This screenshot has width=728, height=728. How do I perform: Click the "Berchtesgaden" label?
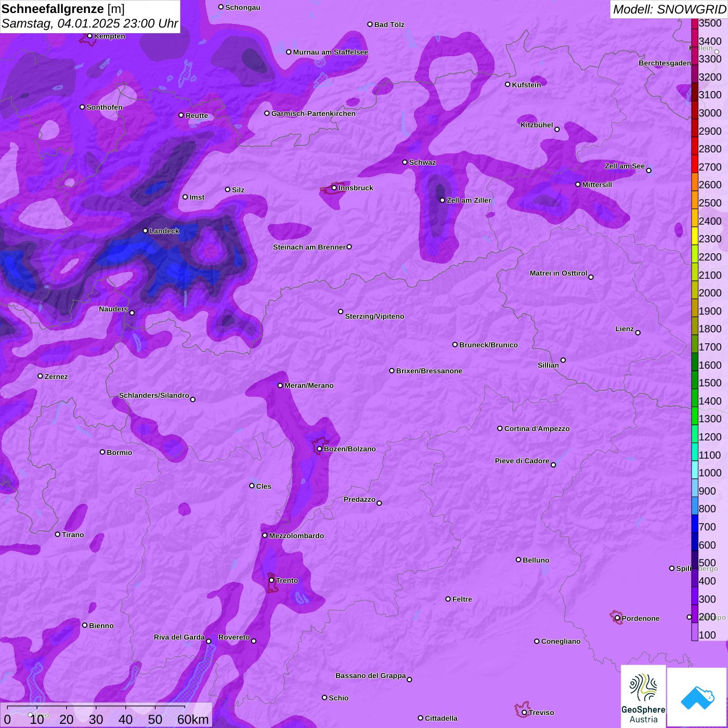[x=665, y=63]
